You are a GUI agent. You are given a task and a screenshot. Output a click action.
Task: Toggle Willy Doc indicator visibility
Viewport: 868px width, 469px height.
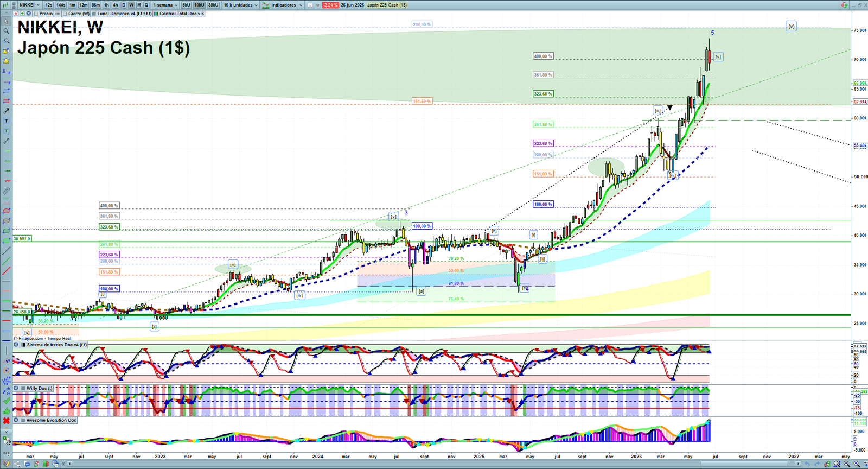tap(23, 388)
